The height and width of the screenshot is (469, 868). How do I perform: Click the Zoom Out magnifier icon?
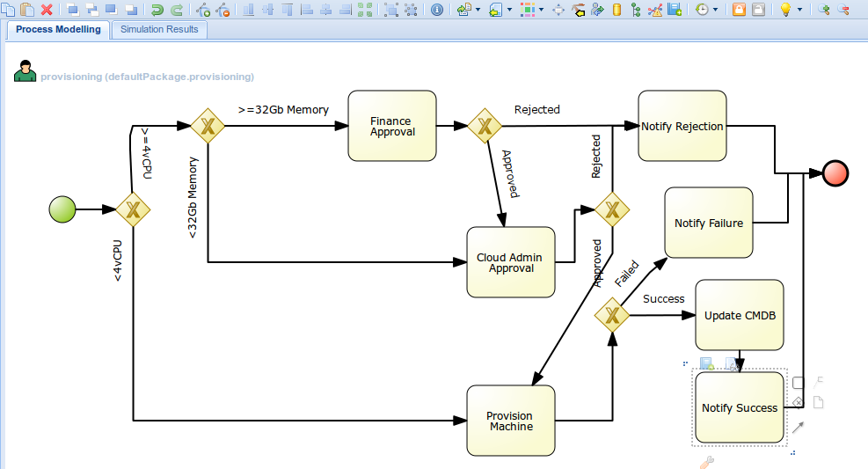pos(843,9)
